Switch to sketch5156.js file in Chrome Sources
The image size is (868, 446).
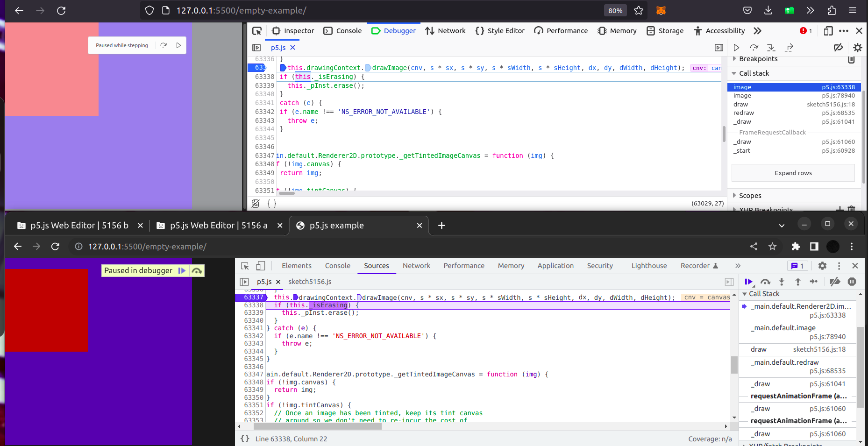[310, 282]
